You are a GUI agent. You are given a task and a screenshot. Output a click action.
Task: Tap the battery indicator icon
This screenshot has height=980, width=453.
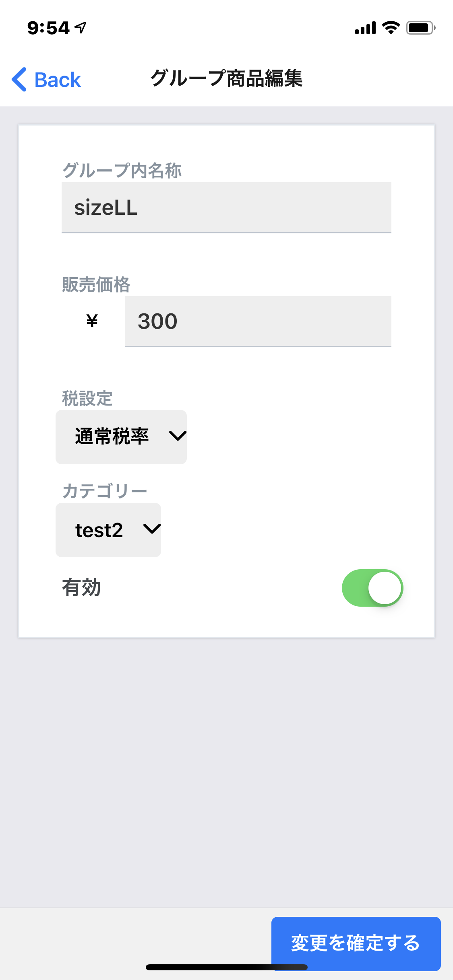pos(420,27)
